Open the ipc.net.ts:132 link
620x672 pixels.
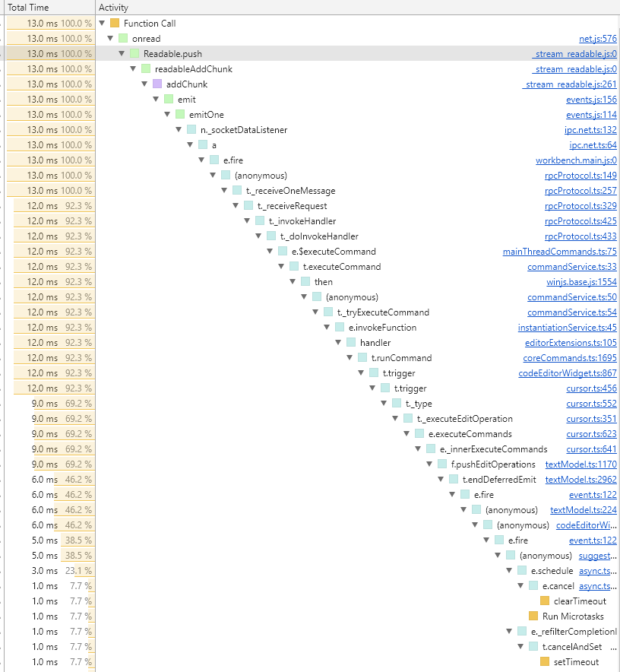[590, 130]
